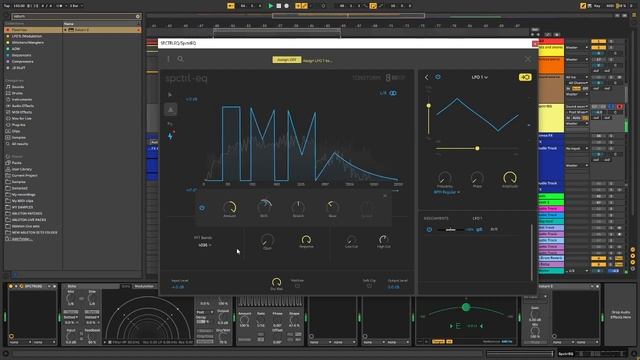Toggle the LFO panel power icon

tap(438, 77)
